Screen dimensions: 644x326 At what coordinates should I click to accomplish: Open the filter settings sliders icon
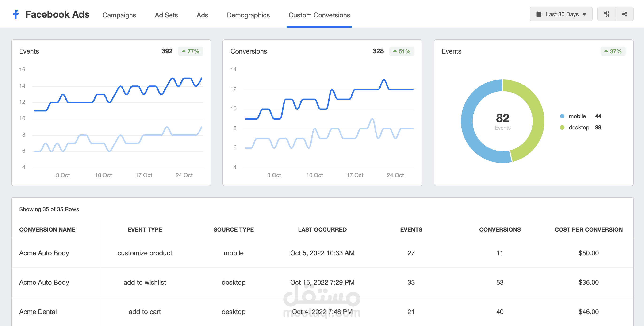click(606, 14)
